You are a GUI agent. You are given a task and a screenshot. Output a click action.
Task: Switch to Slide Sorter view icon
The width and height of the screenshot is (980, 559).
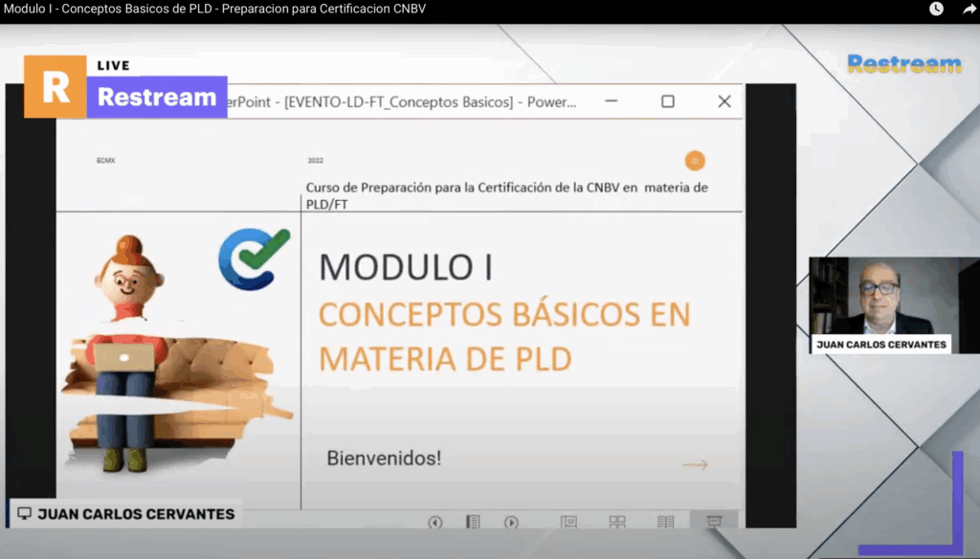(x=617, y=523)
